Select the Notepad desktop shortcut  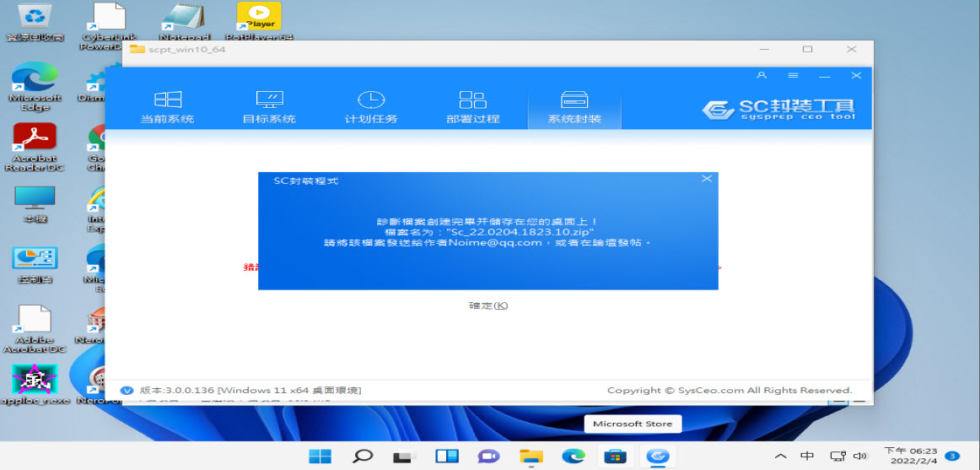pos(184,21)
